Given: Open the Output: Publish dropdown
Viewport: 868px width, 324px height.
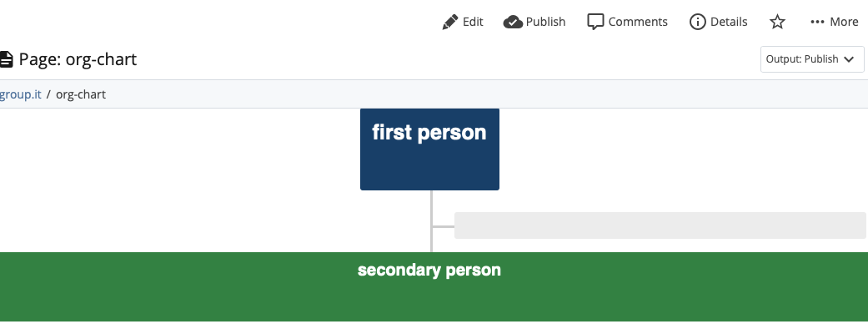Looking at the screenshot, I should click(x=812, y=59).
